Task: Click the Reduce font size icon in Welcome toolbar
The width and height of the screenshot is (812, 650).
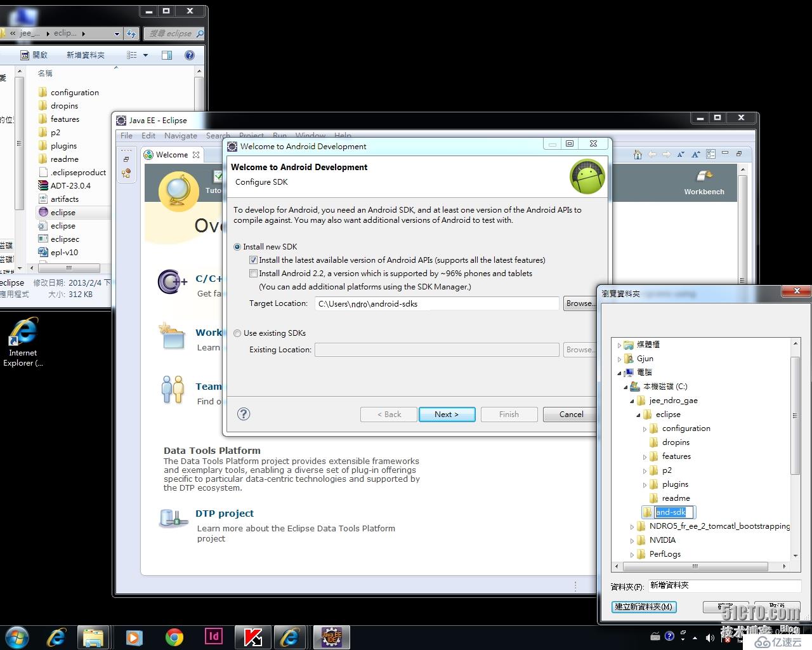Action: coord(681,154)
